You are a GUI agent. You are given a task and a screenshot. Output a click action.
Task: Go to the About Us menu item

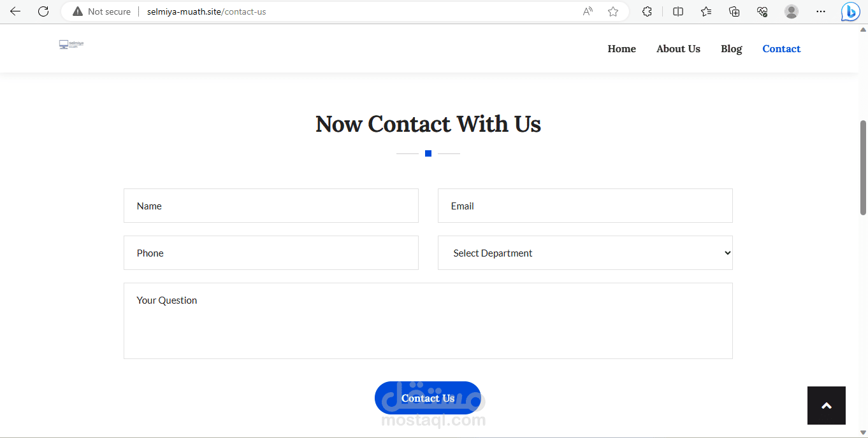678,49
